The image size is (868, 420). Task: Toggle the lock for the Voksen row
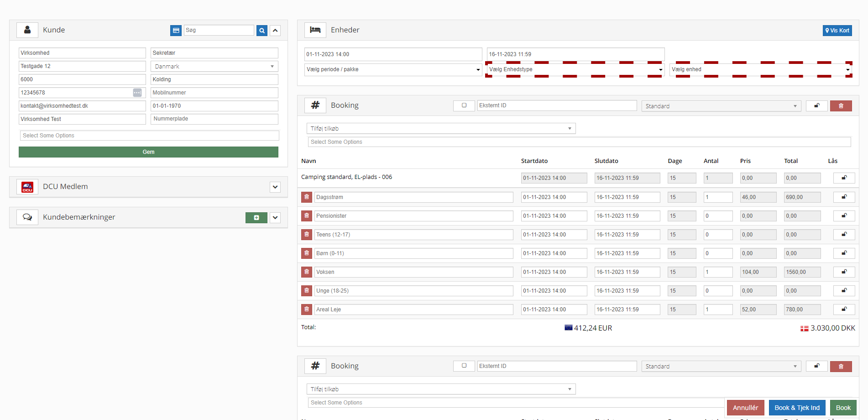pyautogui.click(x=844, y=272)
